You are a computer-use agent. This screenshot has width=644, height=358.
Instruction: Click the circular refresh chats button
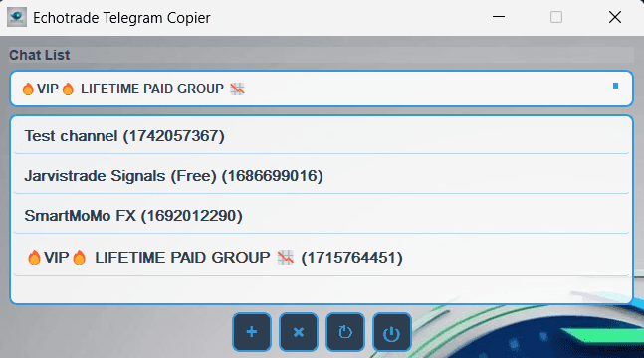point(345,332)
